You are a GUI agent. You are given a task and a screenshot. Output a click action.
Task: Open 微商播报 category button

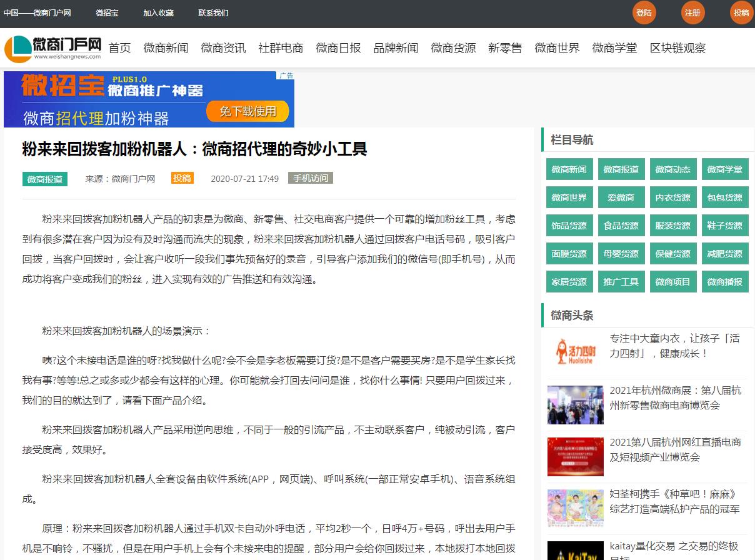pyautogui.click(x=725, y=282)
